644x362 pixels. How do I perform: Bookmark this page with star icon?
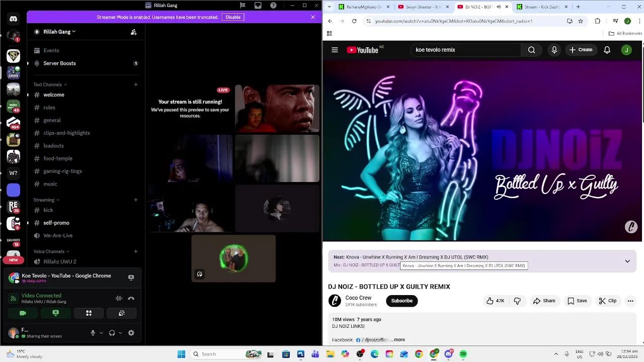pos(581,21)
